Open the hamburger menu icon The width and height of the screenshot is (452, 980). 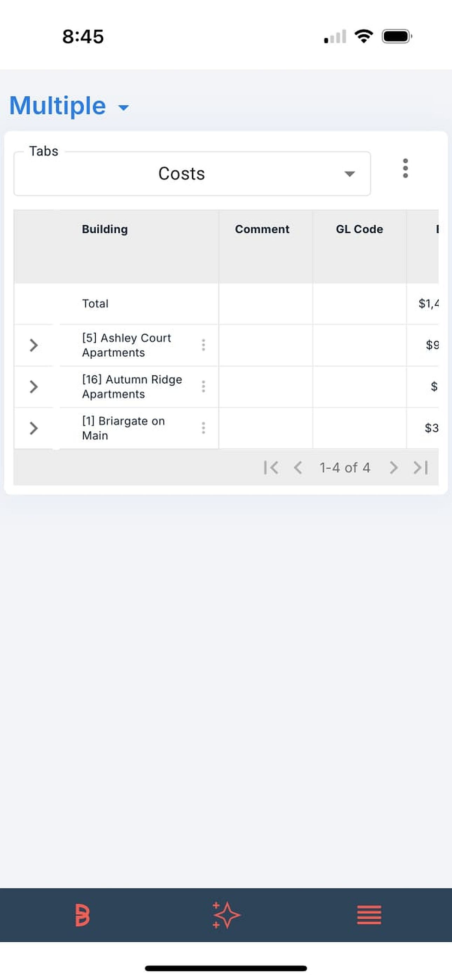369,914
